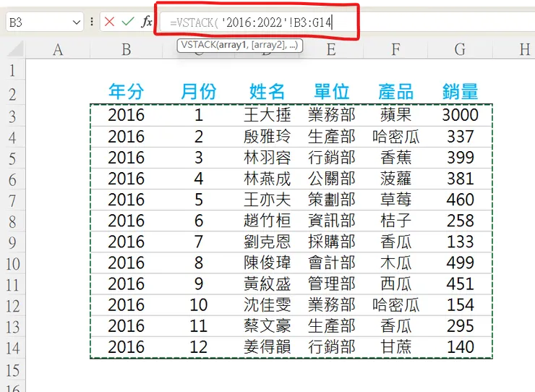
Task: Open the Name Box dropdown arrow
Action: click(x=77, y=22)
